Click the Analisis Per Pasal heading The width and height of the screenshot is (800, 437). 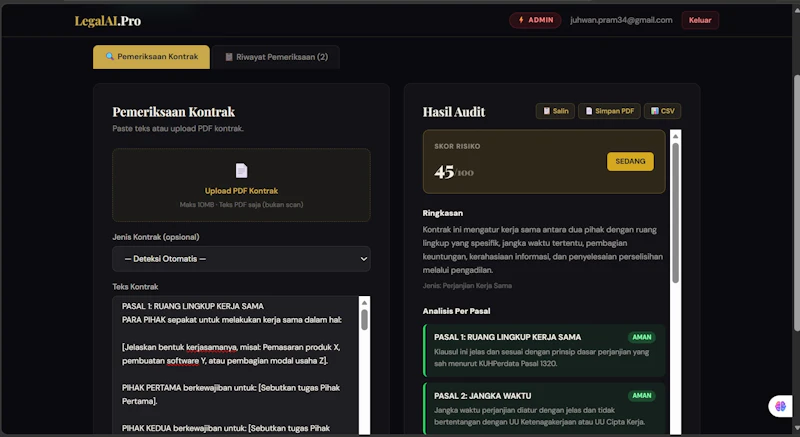tap(457, 311)
